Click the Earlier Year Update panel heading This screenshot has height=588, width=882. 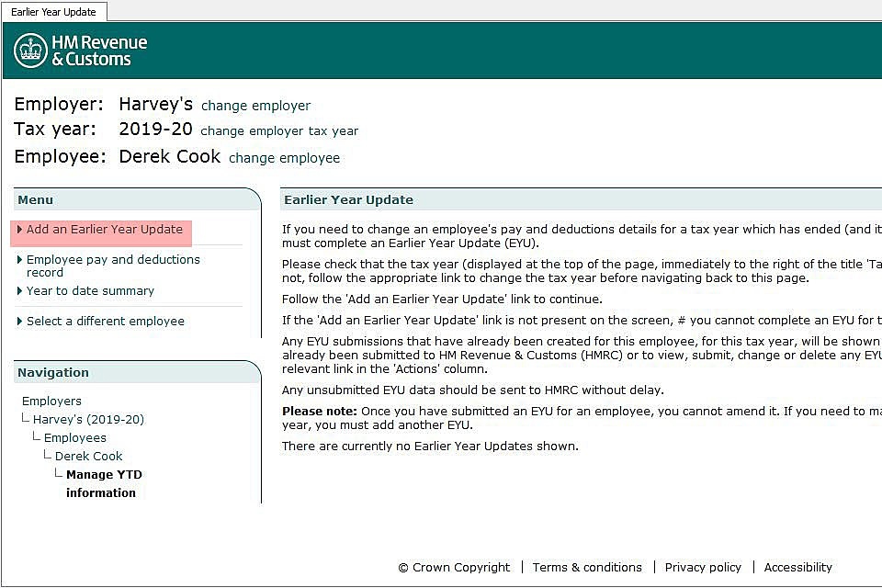[348, 199]
